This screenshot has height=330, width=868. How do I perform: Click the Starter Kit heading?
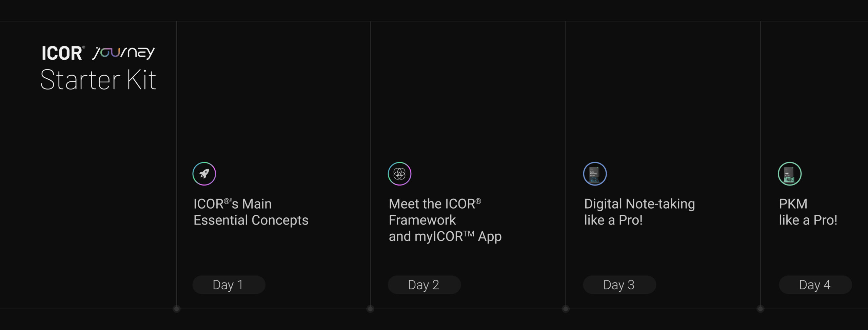(x=98, y=80)
